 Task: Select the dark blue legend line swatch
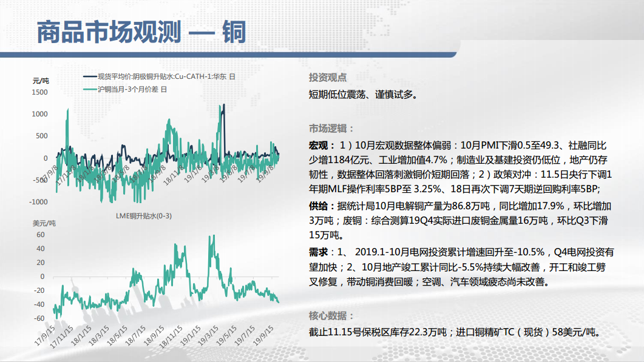[x=89, y=76]
